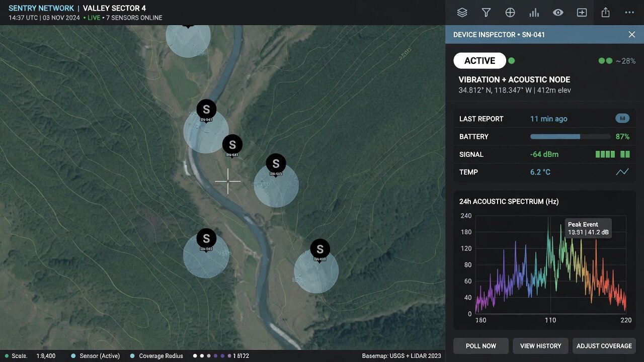The width and height of the screenshot is (644, 362).
Task: Select the sensor marker just right of crosshair
Action: 276,163
